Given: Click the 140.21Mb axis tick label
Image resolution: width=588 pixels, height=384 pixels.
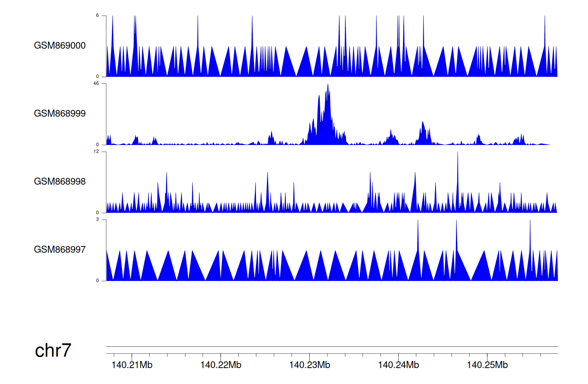Looking at the screenshot, I should click(x=132, y=365).
